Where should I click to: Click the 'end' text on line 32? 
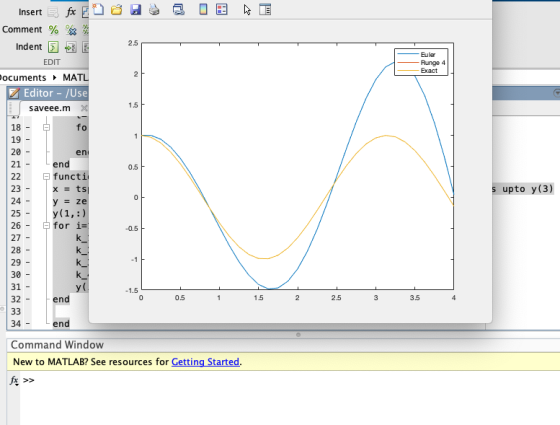(61, 299)
